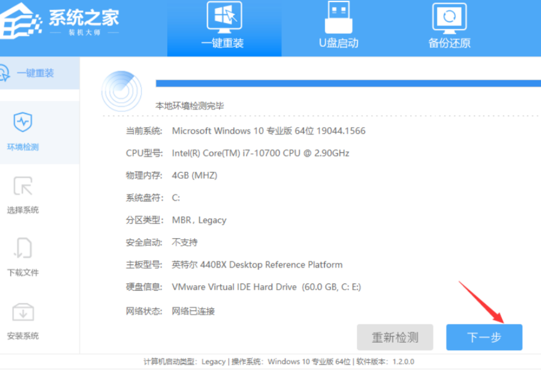The height and width of the screenshot is (392, 541).
Task: Click the 备份还原 restore icon
Action: [449, 18]
